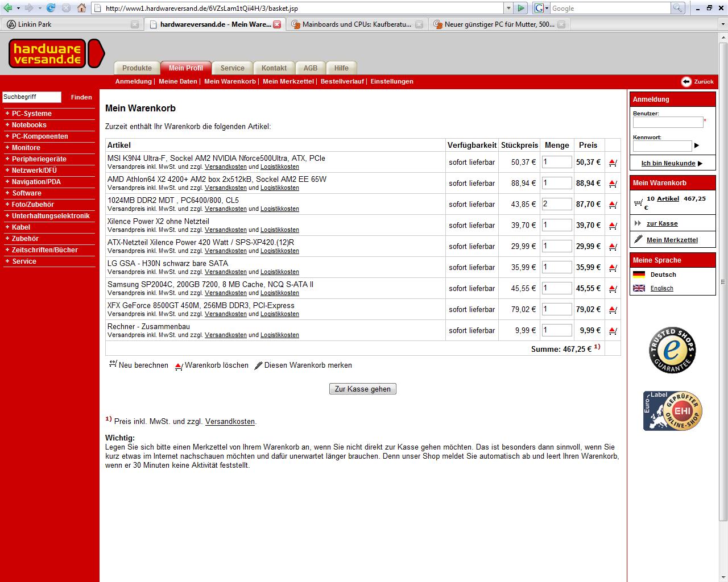Open the Ich bin Neukunde link
Viewport: 728px width, 582px height.
pyautogui.click(x=668, y=163)
